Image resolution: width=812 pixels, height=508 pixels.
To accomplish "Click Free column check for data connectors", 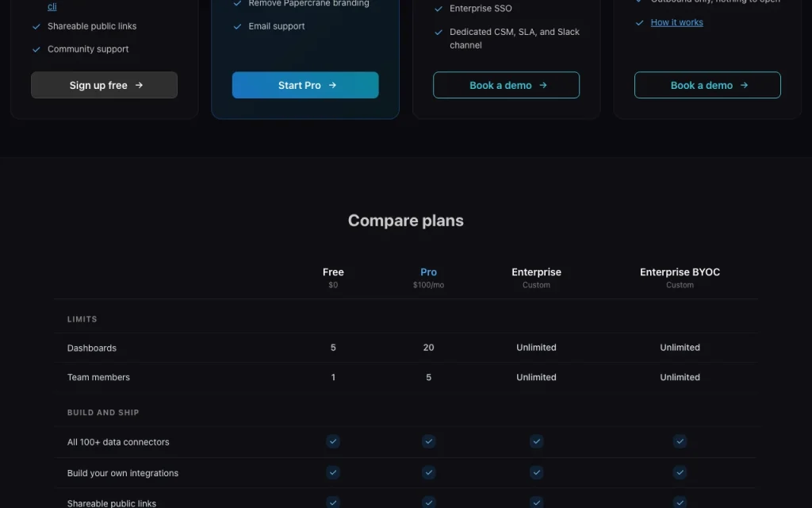I will tap(333, 441).
